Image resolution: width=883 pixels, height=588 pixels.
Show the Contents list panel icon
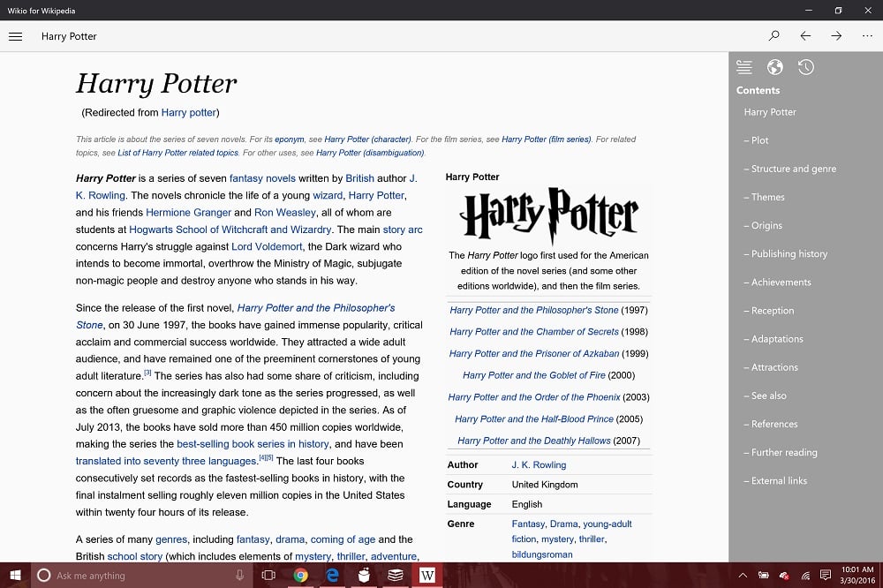pyautogui.click(x=743, y=67)
